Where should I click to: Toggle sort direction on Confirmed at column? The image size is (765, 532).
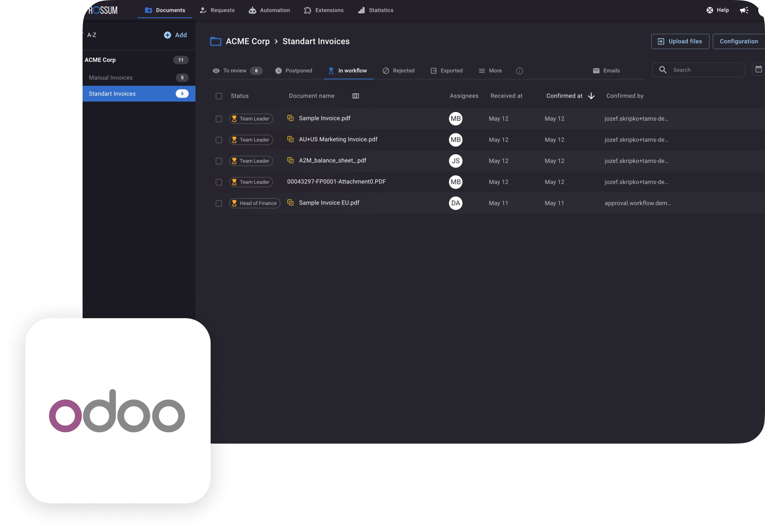pyautogui.click(x=591, y=96)
